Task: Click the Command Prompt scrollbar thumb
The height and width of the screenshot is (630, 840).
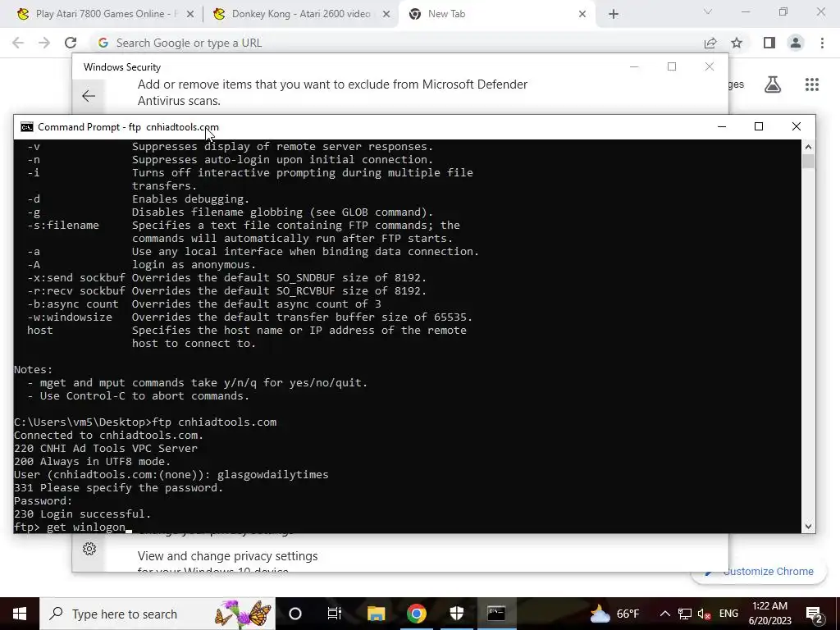Action: pyautogui.click(x=808, y=162)
